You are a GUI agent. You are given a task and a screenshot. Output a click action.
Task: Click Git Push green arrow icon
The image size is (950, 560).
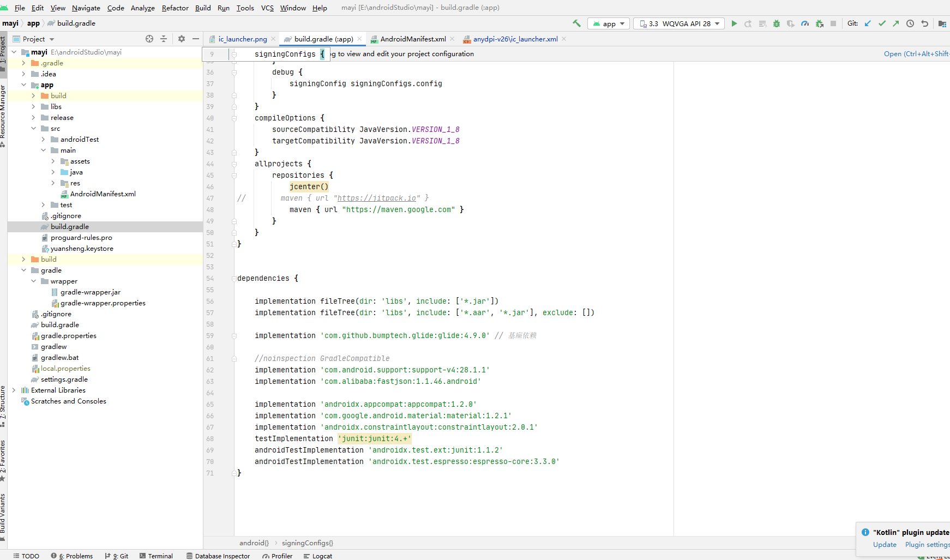click(896, 23)
